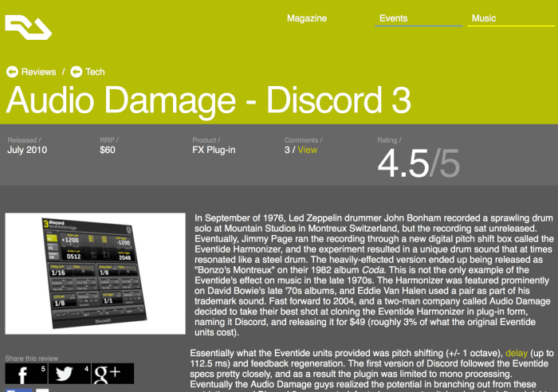Open the Magazine menu
This screenshot has width=558, height=392.
[x=307, y=18]
